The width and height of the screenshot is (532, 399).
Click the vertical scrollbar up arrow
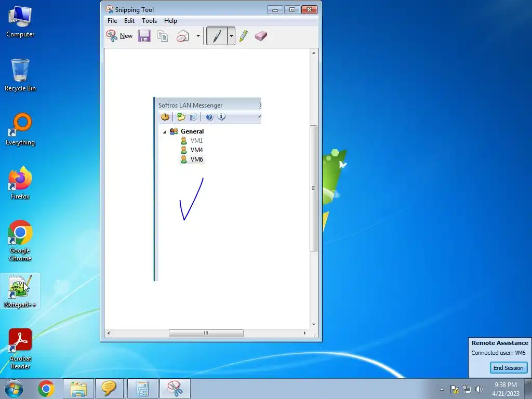click(x=313, y=53)
